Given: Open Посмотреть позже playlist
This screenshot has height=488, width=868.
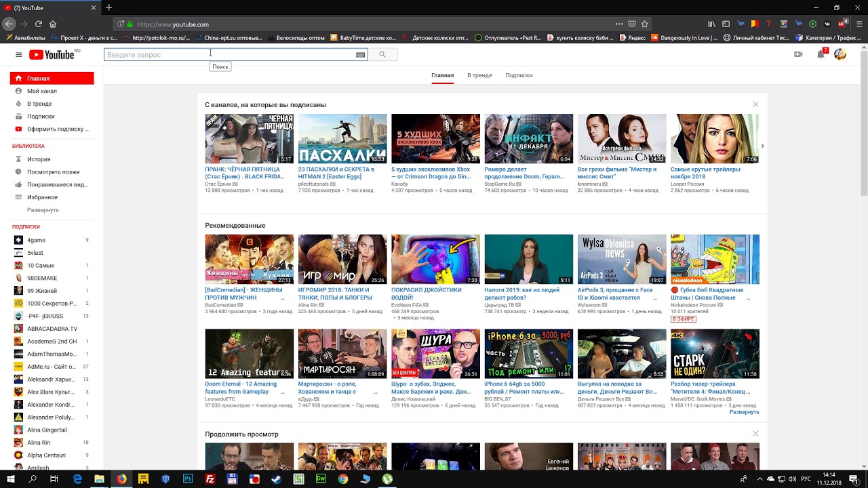Looking at the screenshot, I should click(52, 172).
